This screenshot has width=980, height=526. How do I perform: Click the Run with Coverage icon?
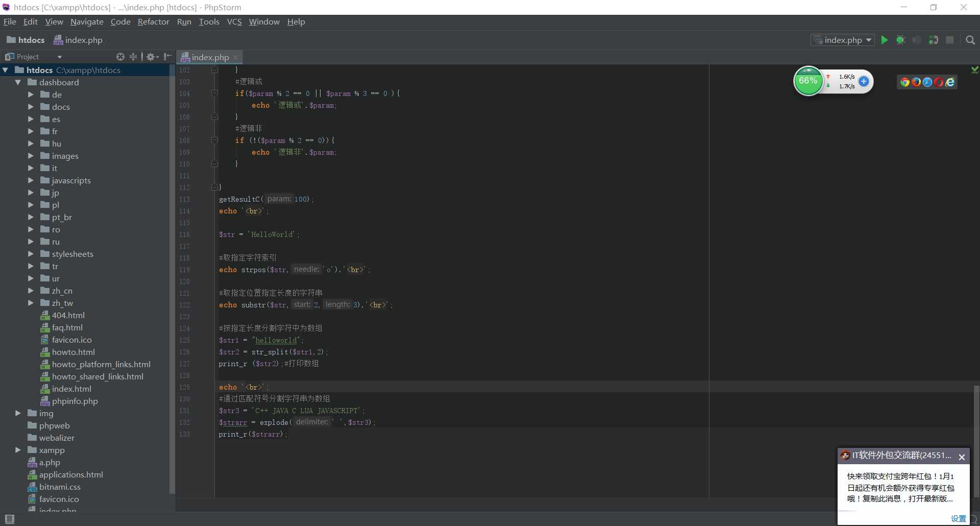[917, 40]
